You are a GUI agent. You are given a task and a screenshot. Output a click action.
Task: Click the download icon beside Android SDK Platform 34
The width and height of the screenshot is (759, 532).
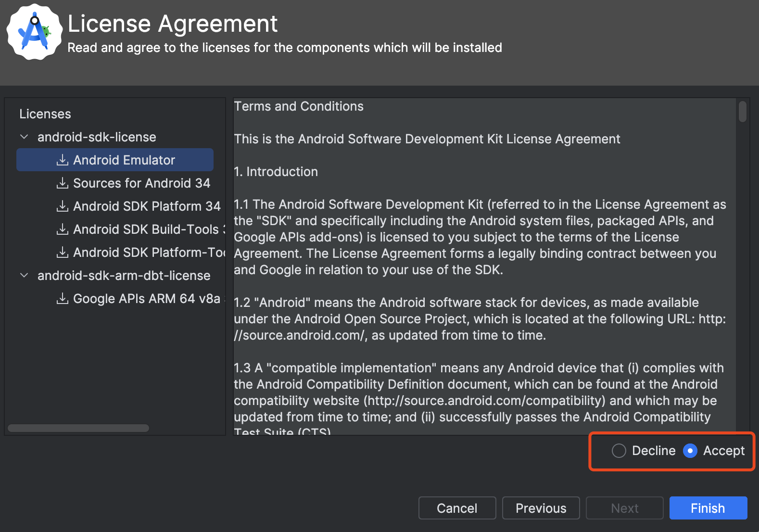point(63,206)
